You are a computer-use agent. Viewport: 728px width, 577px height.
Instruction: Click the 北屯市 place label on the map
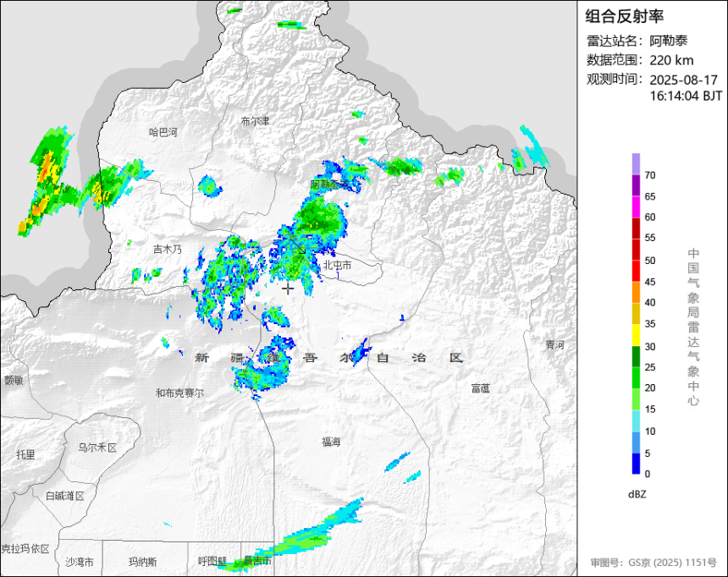(x=338, y=265)
